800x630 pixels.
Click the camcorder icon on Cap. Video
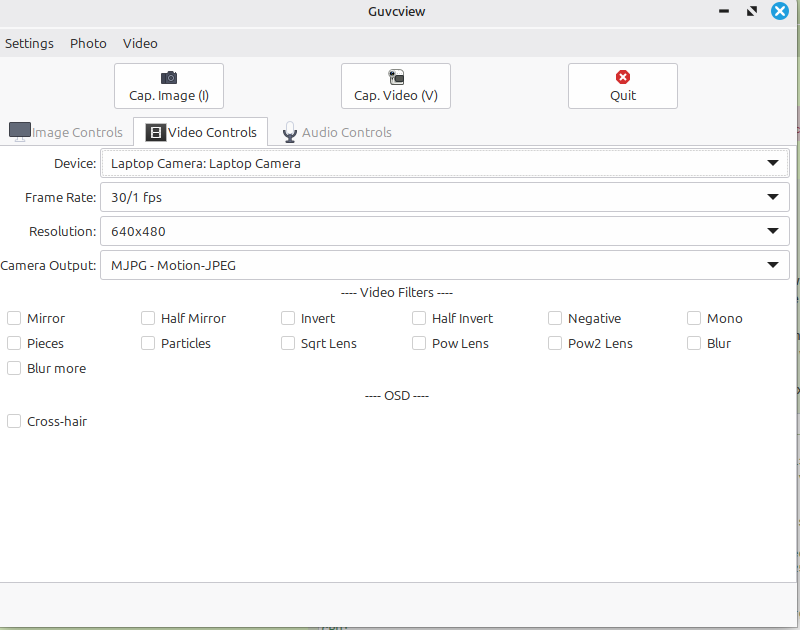pyautogui.click(x=396, y=77)
